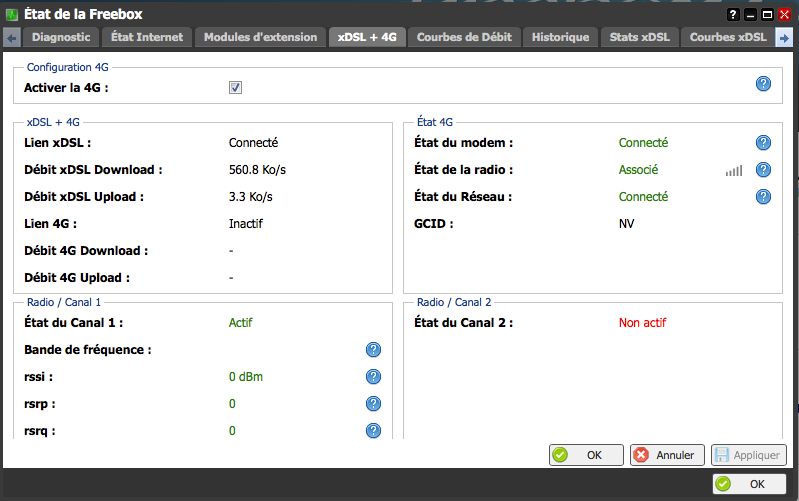This screenshot has width=799, height=501.
Task: Open help for État du Réseau
Action: (x=763, y=197)
